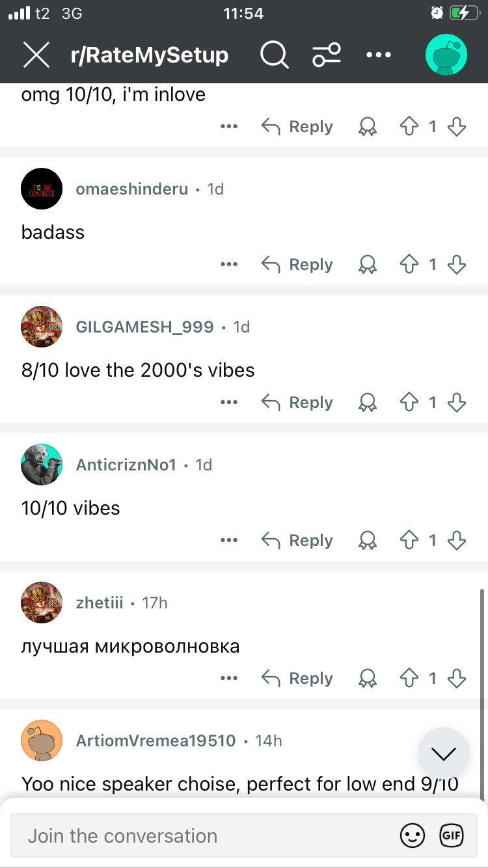The image size is (488, 868).
Task: Upvote the 'badass' comment
Action: [409, 264]
